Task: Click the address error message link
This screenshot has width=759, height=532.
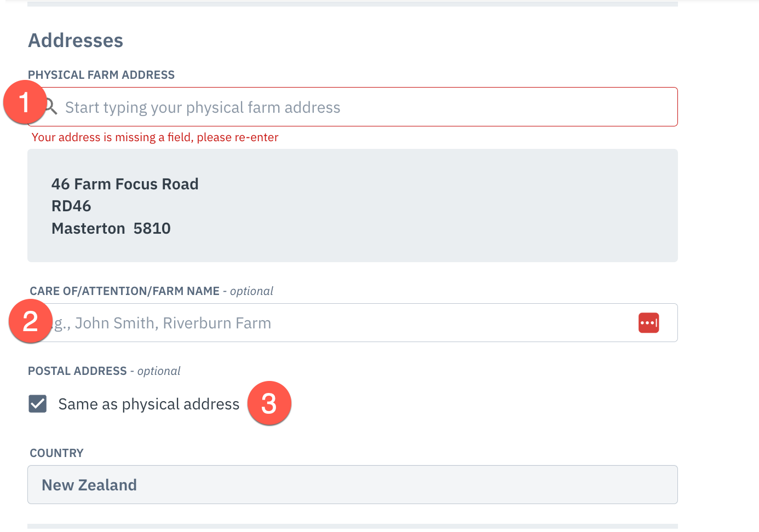Action: click(x=155, y=137)
